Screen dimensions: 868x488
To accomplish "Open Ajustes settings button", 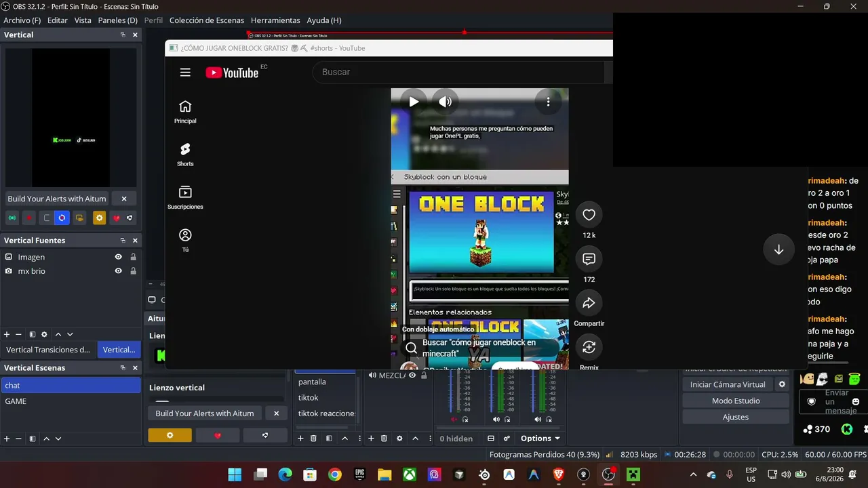I will coord(736,417).
